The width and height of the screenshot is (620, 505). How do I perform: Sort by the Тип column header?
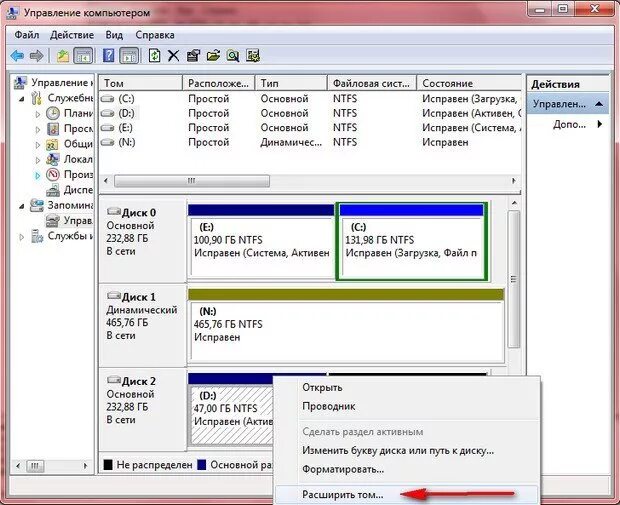(291, 83)
